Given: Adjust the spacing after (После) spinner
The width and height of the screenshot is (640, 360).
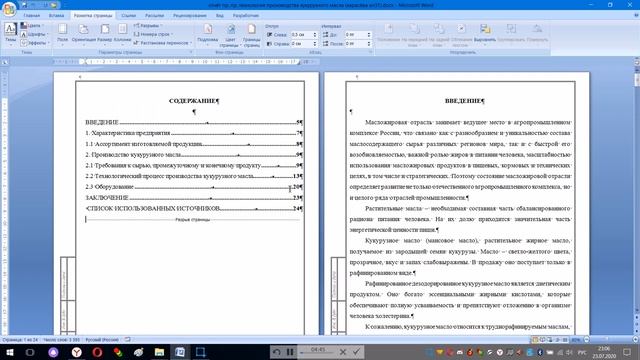Looking at the screenshot, I should point(369,43).
